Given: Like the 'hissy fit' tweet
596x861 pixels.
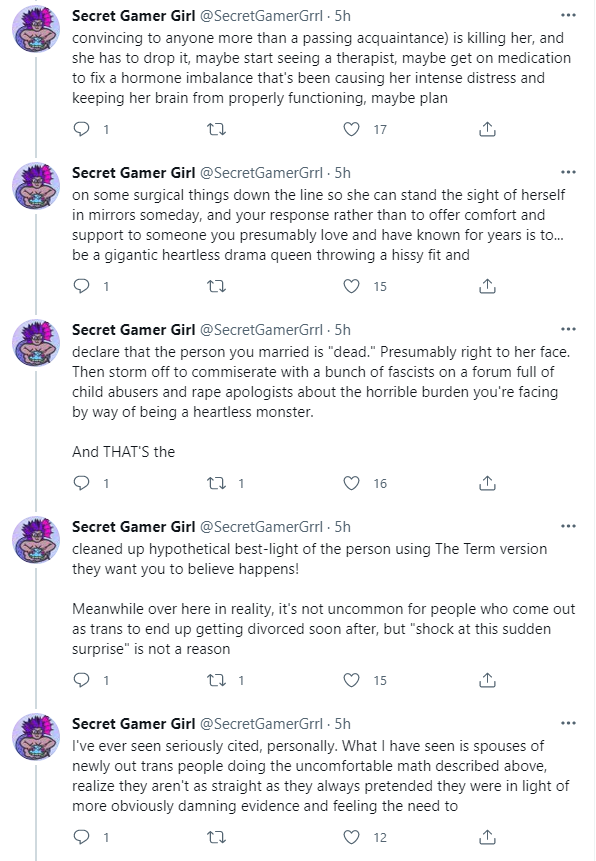Looking at the screenshot, I should [x=352, y=286].
